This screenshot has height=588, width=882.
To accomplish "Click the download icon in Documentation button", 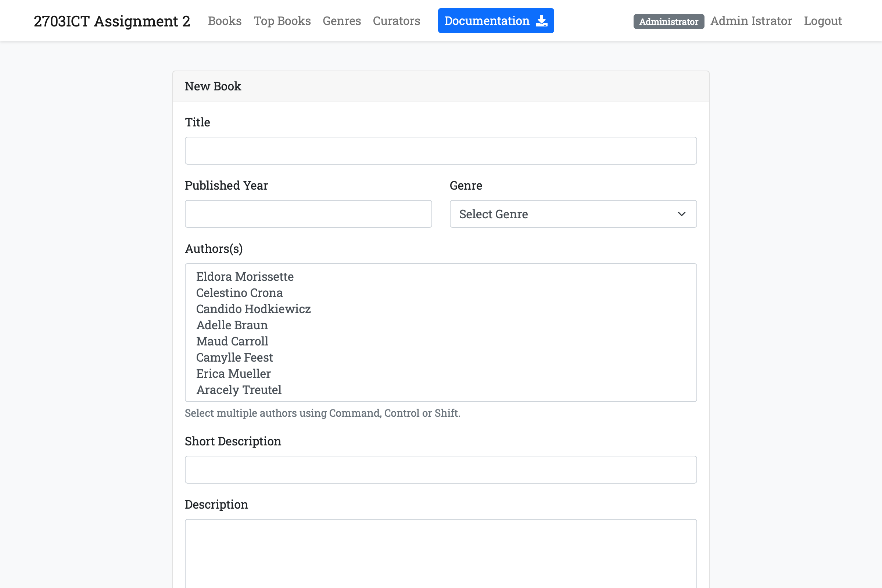I will click(541, 21).
